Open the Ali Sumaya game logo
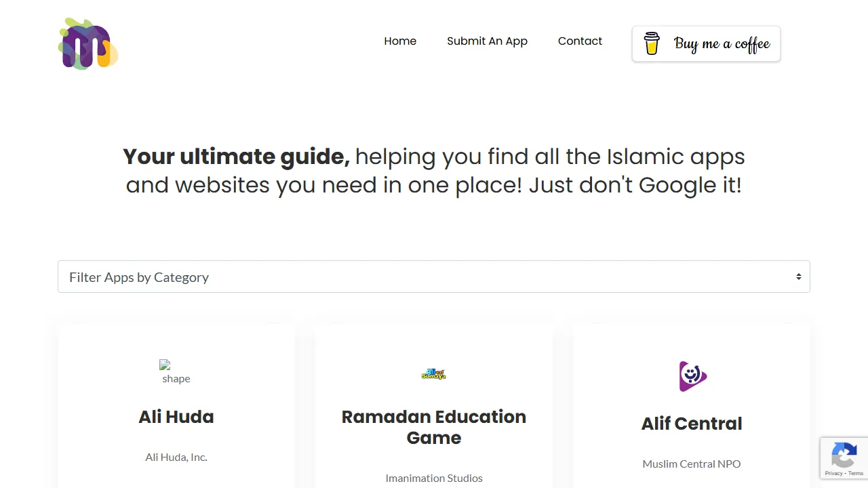The width and height of the screenshot is (868, 488). point(433,374)
